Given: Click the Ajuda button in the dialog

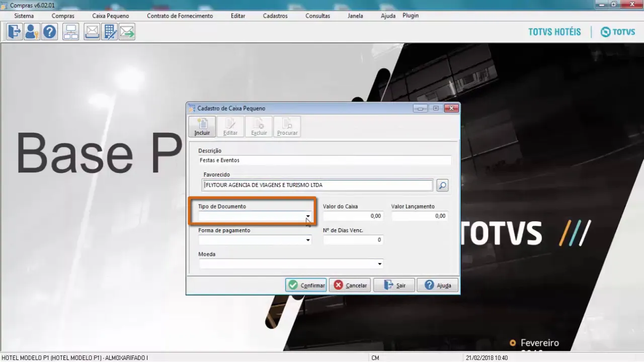Looking at the screenshot, I should coord(438,285).
